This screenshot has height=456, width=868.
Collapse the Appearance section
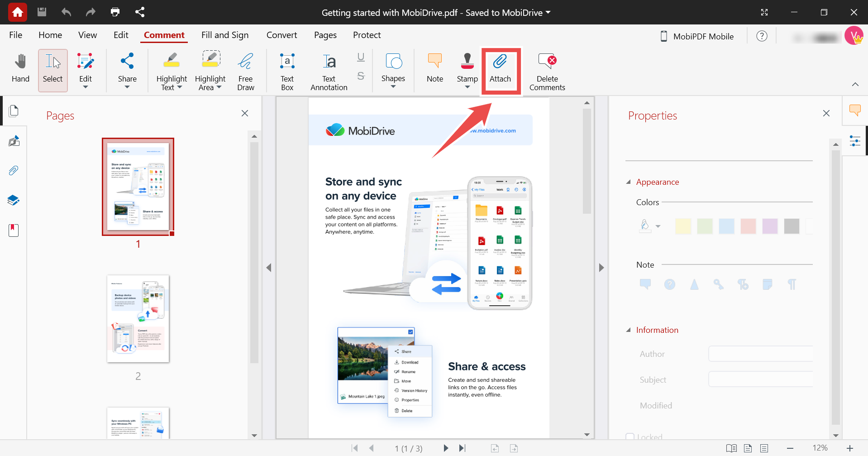(629, 182)
